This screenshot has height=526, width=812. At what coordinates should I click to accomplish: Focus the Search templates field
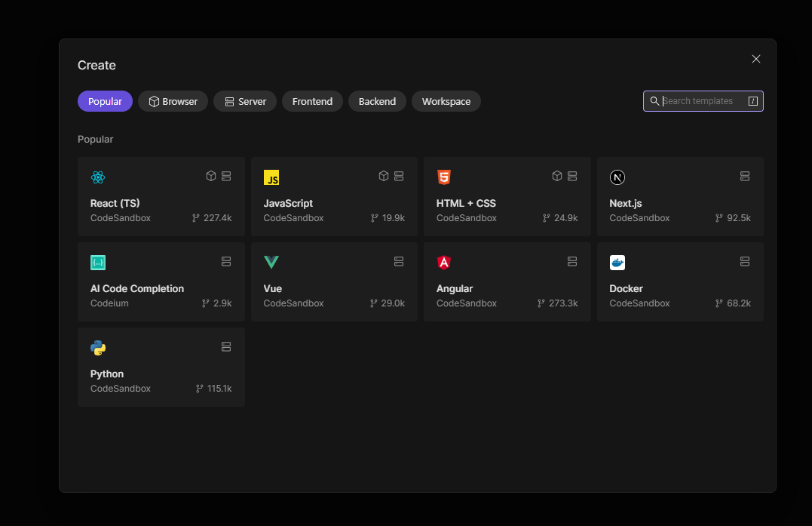pyautogui.click(x=703, y=101)
